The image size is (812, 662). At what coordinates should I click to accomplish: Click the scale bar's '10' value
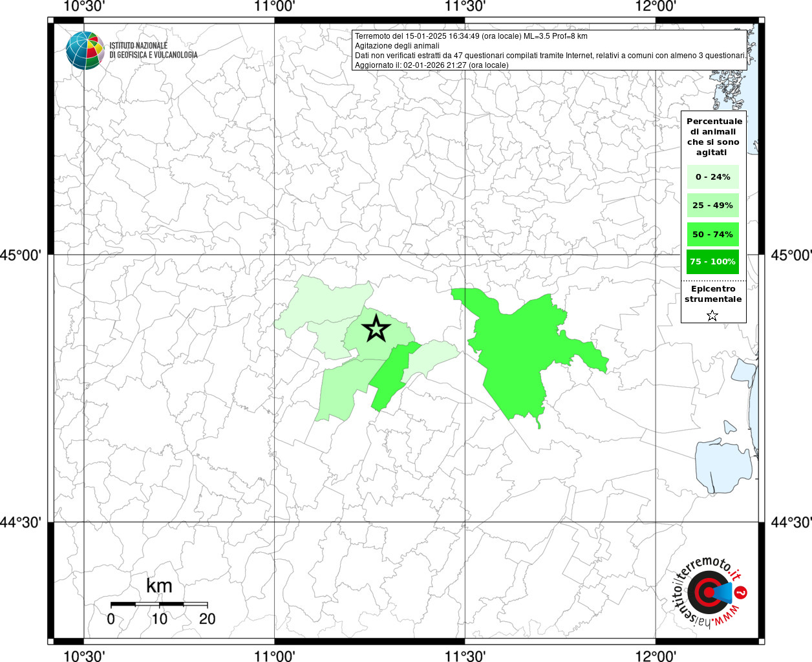[x=159, y=619]
